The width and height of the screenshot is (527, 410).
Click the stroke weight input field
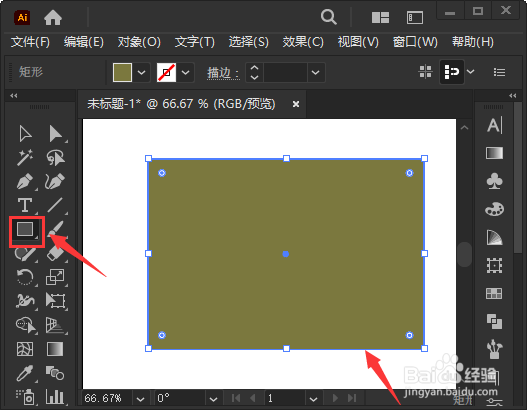tap(285, 72)
